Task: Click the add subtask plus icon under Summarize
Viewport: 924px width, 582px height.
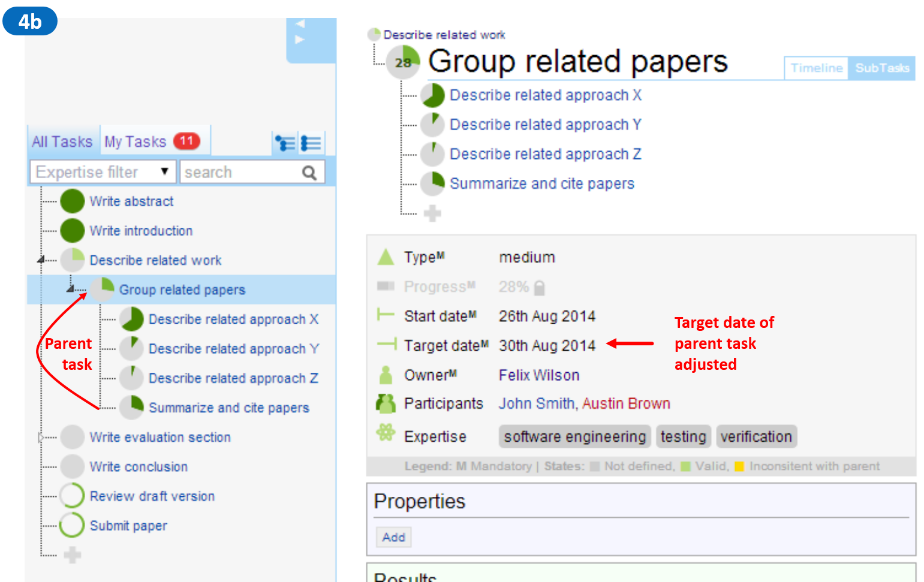Action: 432,213
